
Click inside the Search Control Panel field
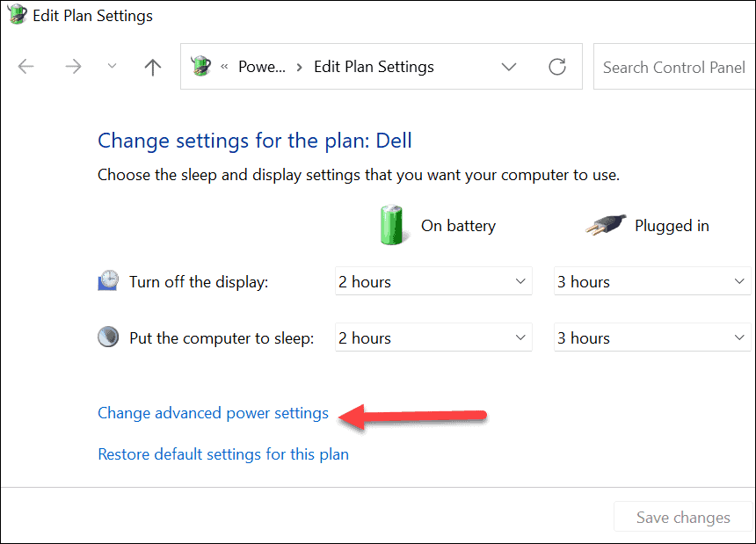tap(673, 66)
